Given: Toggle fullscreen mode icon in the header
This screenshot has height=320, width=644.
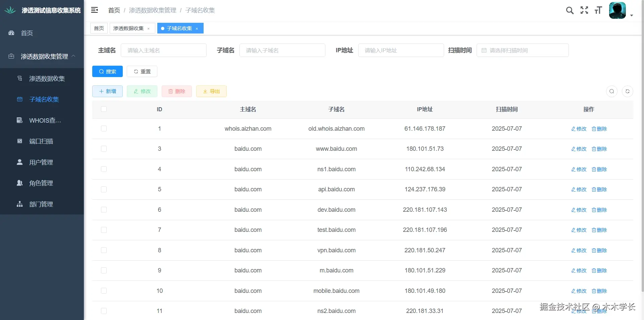Looking at the screenshot, I should pyautogui.click(x=584, y=10).
